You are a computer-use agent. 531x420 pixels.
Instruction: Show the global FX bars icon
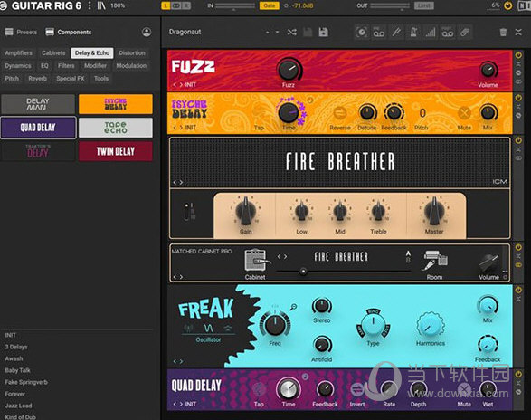click(x=431, y=33)
